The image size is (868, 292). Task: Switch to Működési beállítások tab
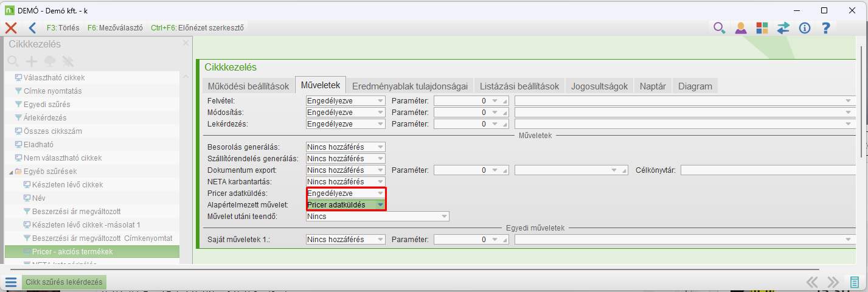pyautogui.click(x=248, y=86)
